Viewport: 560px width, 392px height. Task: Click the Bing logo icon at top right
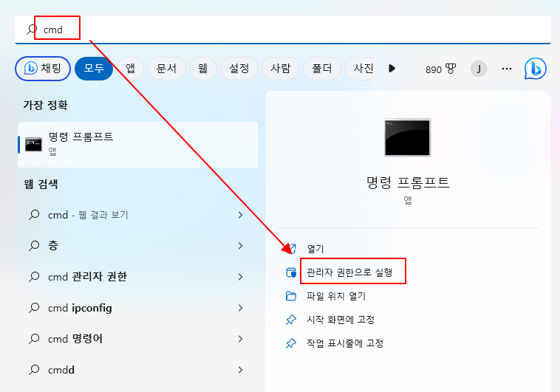(536, 69)
